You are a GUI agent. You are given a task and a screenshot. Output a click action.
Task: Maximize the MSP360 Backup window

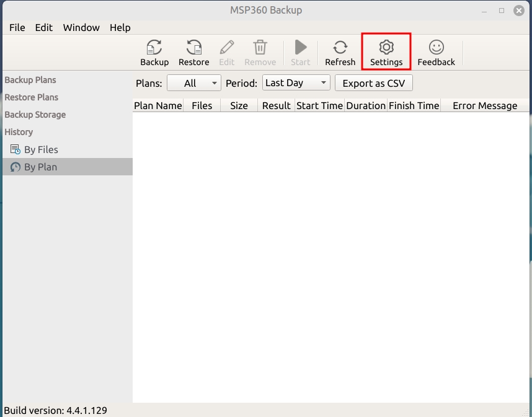pyautogui.click(x=502, y=11)
